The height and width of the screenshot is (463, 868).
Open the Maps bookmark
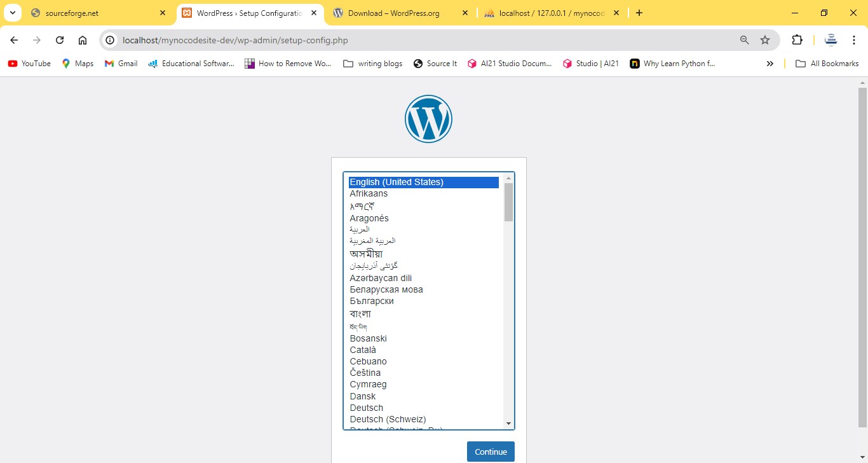point(78,64)
